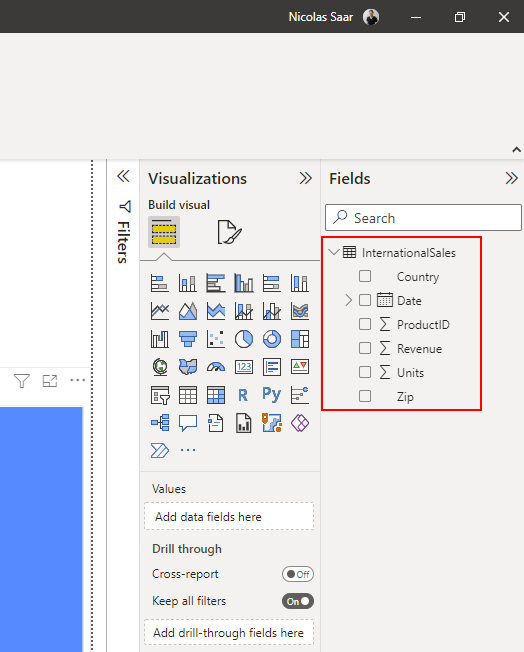Collapse the Fields pane

pyautogui.click(x=512, y=178)
